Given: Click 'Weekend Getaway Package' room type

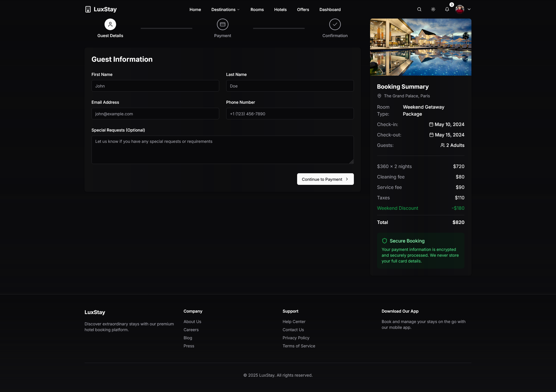Looking at the screenshot, I should 424,110.
